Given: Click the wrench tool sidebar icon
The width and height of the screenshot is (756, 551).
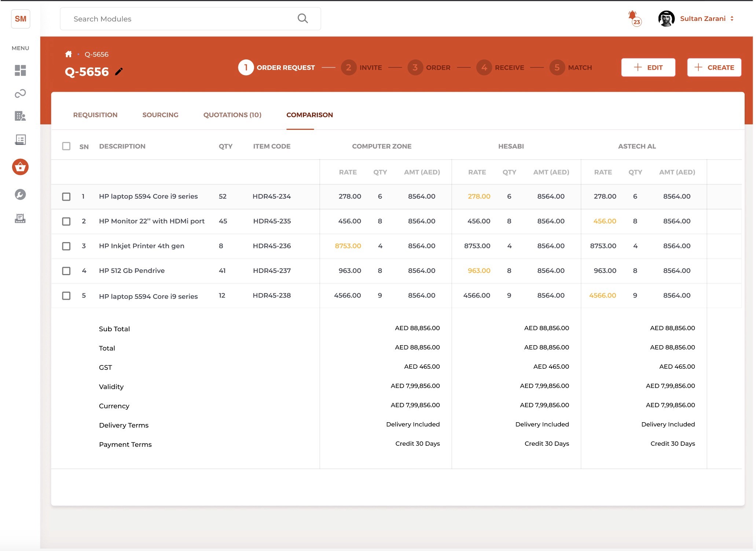Looking at the screenshot, I should point(20,194).
